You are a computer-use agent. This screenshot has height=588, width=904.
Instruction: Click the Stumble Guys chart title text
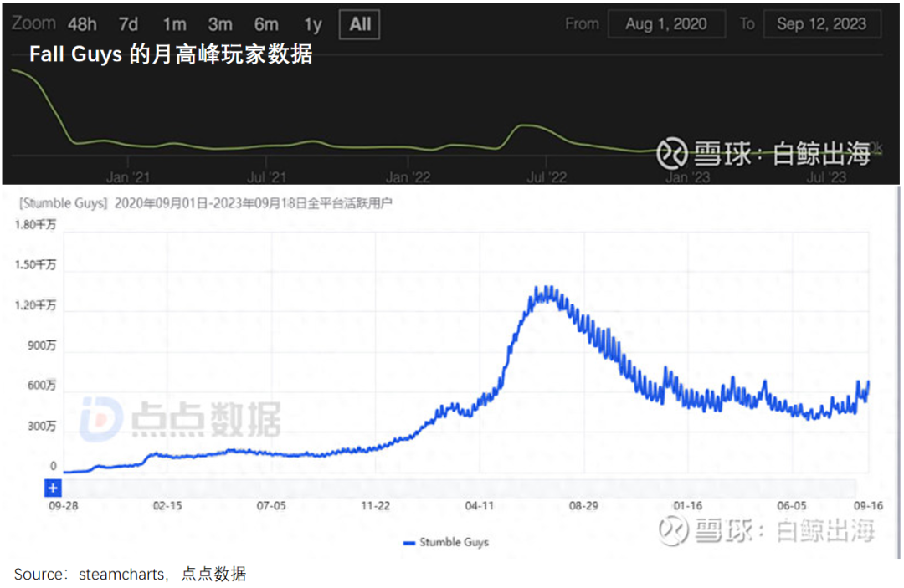[206, 203]
